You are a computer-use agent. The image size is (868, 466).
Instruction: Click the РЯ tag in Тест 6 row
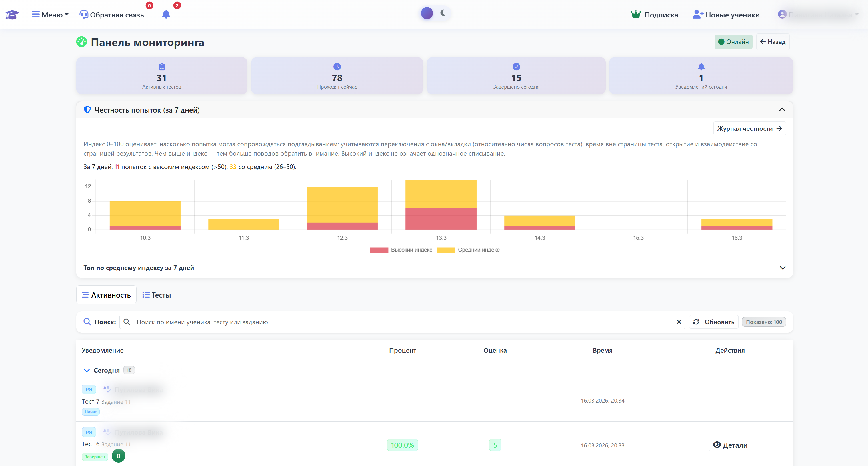[x=89, y=432]
